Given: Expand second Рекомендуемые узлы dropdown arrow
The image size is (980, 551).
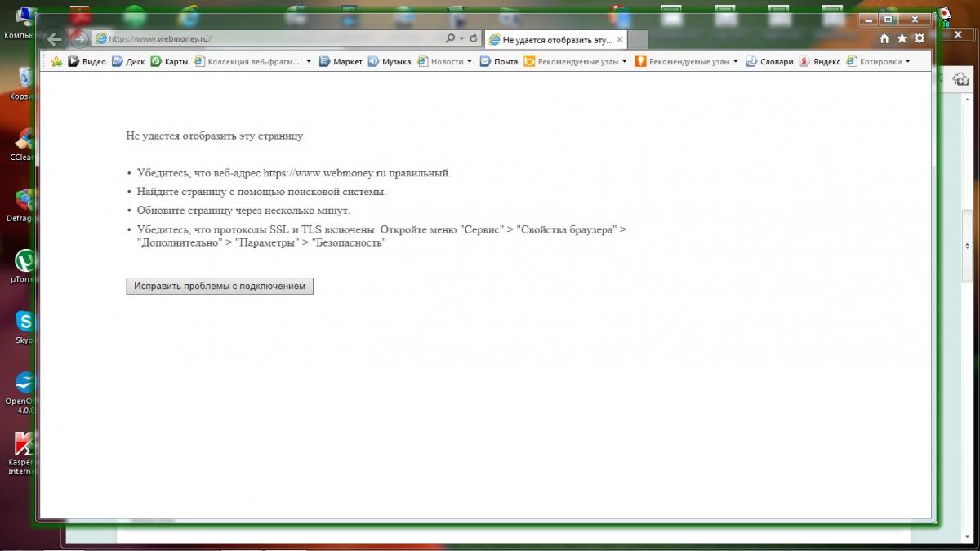Looking at the screenshot, I should [736, 61].
